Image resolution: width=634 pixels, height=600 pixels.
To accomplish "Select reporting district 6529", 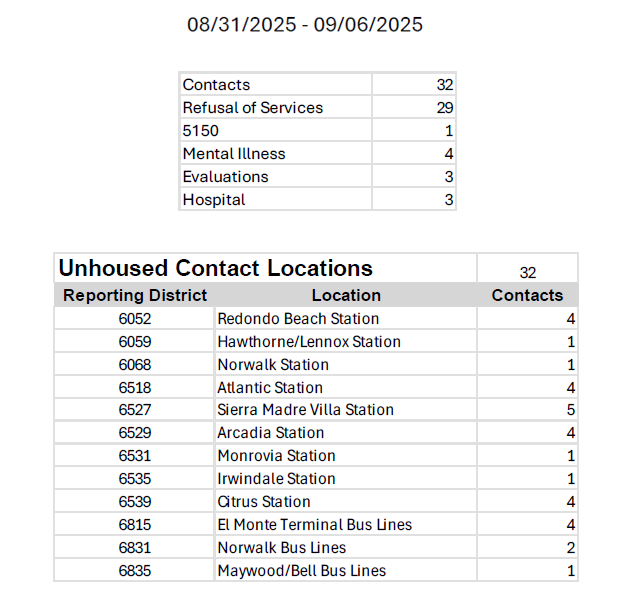I will (x=135, y=433).
